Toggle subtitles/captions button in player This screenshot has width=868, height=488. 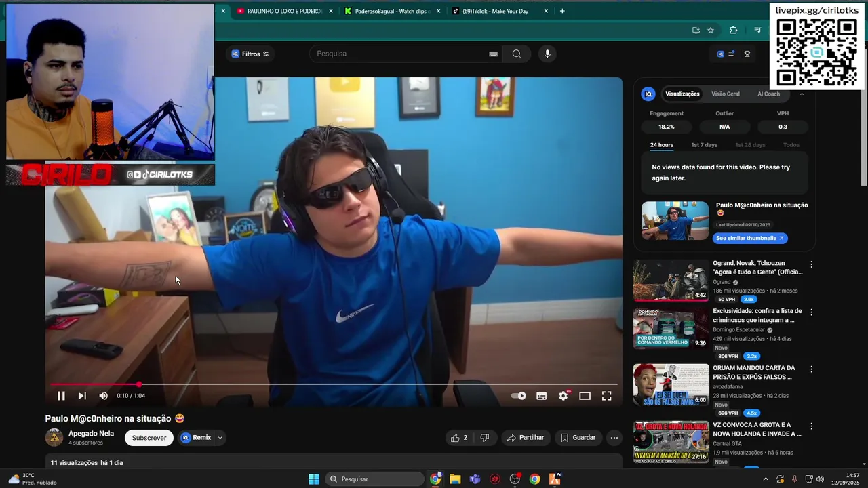tap(541, 396)
